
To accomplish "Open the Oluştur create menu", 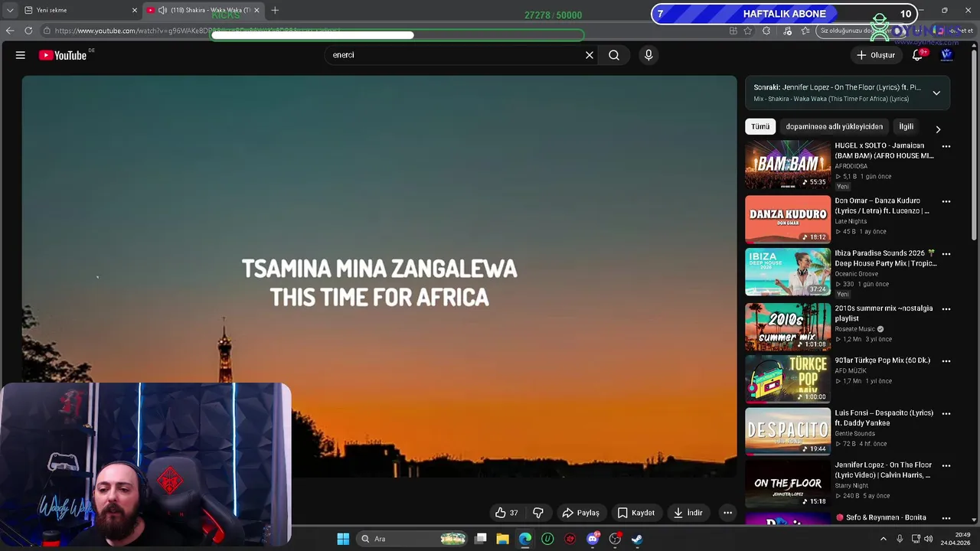I will pyautogui.click(x=875, y=55).
